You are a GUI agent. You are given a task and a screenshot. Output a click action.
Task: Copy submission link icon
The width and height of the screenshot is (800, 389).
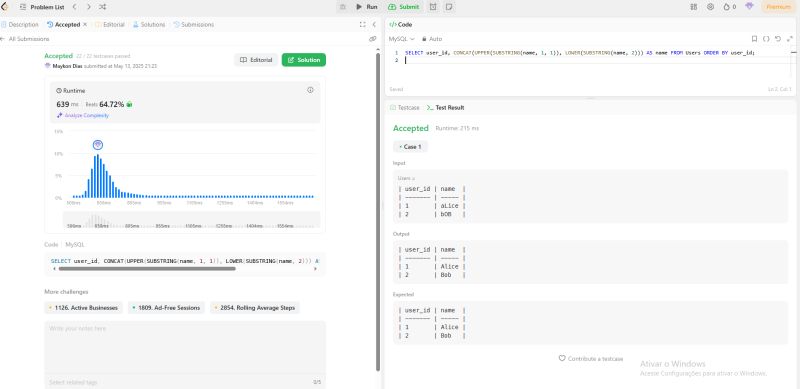click(373, 39)
